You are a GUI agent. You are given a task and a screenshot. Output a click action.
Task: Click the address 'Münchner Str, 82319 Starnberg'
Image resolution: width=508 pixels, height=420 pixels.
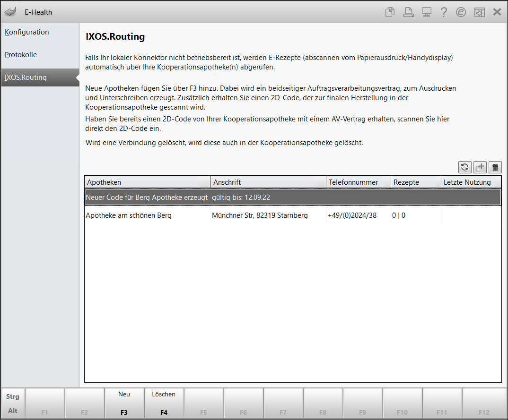260,215
